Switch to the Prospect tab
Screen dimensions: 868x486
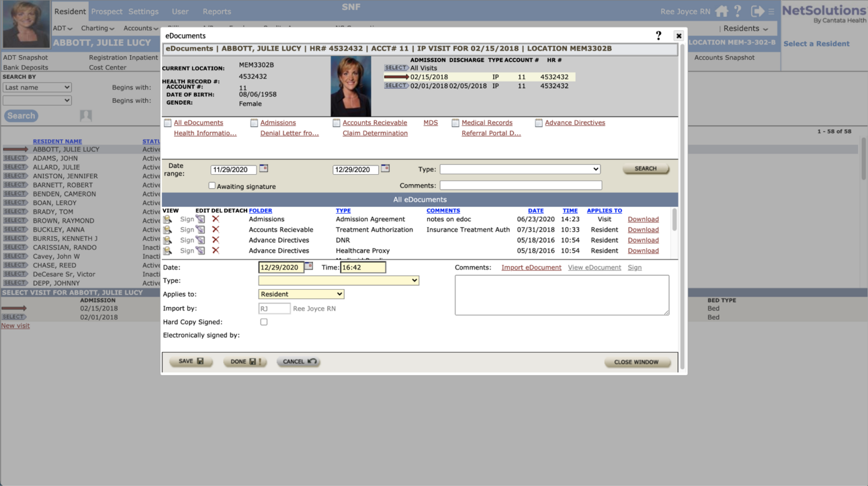click(107, 11)
